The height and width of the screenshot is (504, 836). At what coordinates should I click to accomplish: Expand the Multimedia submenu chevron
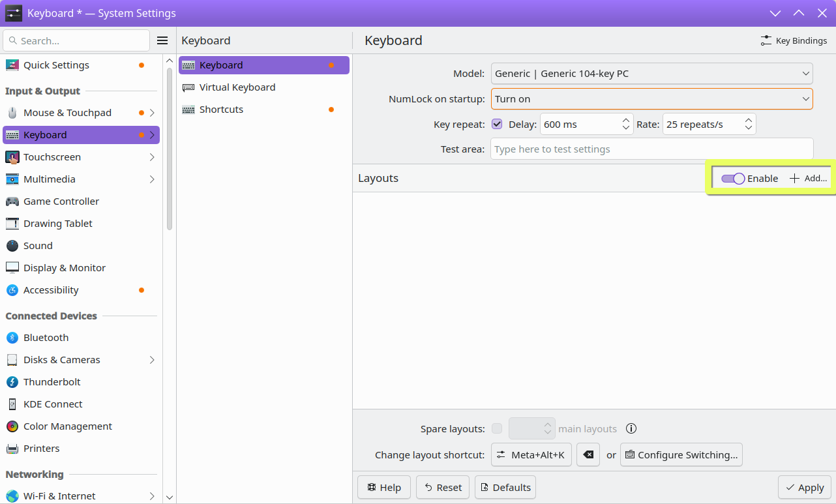(152, 179)
